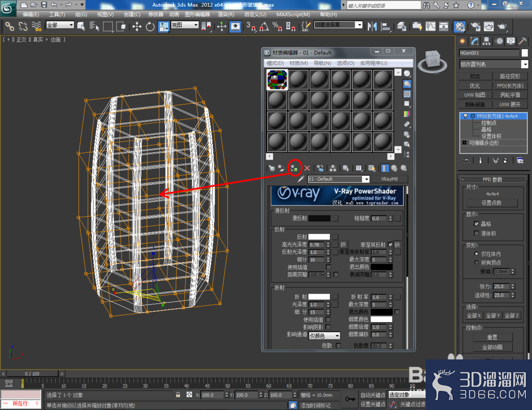Open Material Editor Modes menu
This screenshot has width=532, height=410.
coord(275,63)
